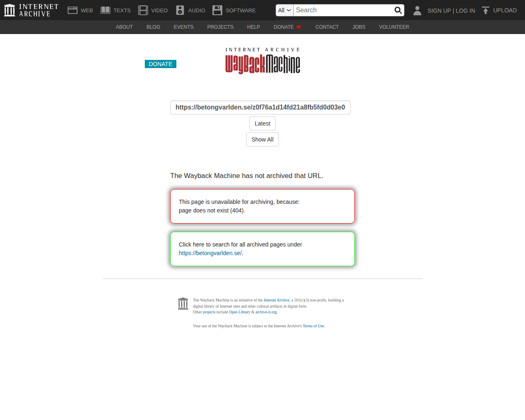
Task: Select the Volunteer menu item
Action: click(x=394, y=27)
